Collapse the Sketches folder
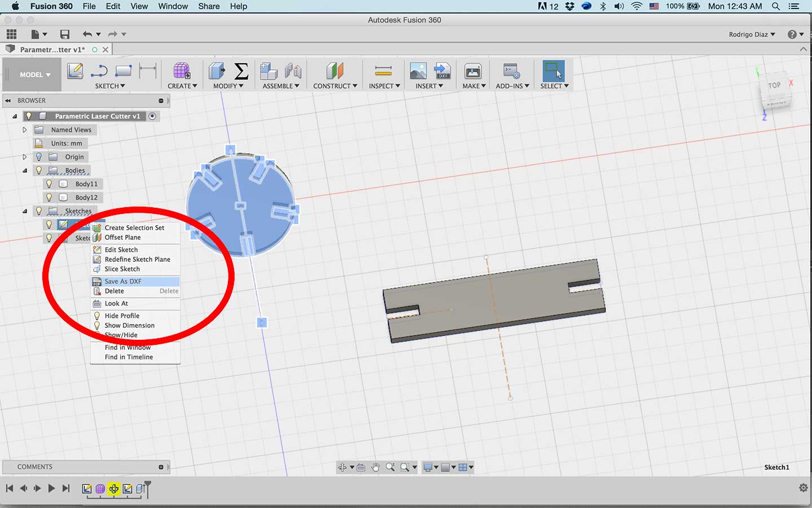 click(25, 211)
